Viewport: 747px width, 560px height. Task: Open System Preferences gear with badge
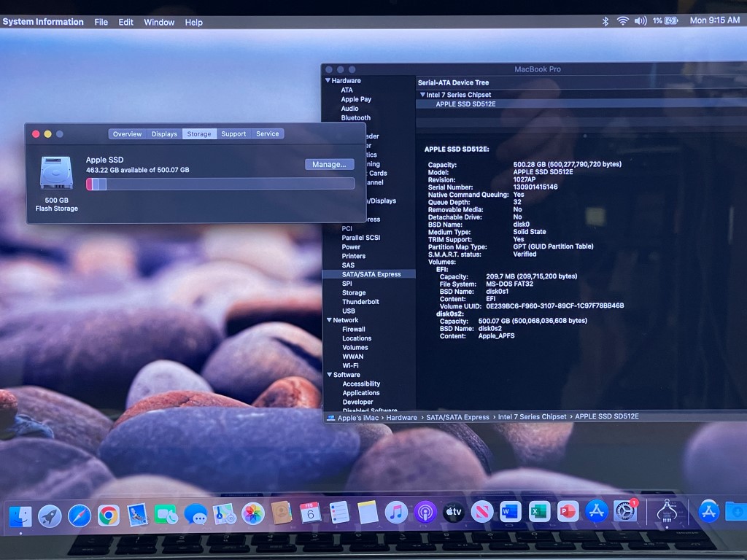coord(625,511)
